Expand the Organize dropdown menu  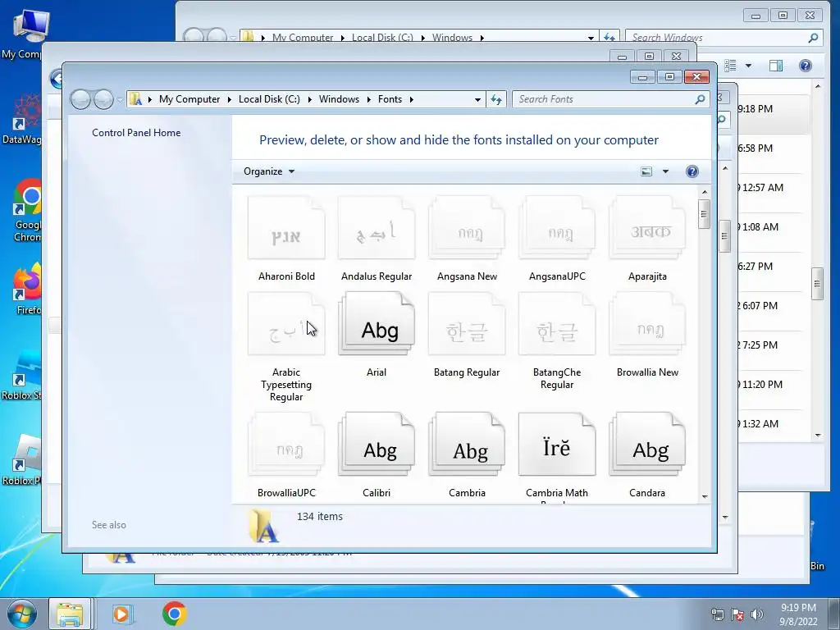[x=269, y=171]
